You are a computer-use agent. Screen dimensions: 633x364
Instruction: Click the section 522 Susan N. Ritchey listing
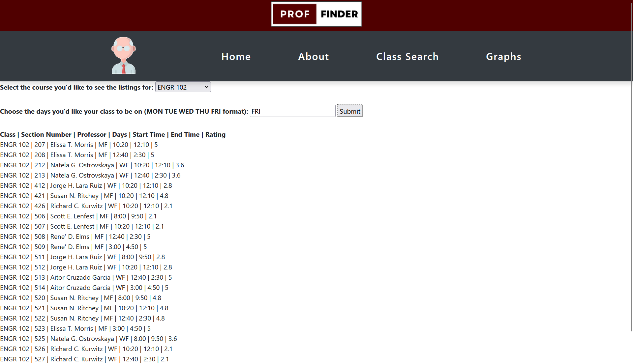point(82,319)
